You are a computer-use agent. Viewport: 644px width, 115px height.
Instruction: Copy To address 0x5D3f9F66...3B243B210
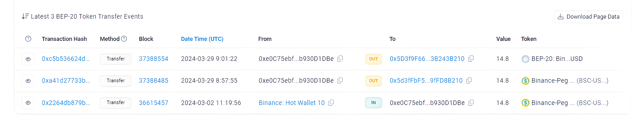pos(471,59)
